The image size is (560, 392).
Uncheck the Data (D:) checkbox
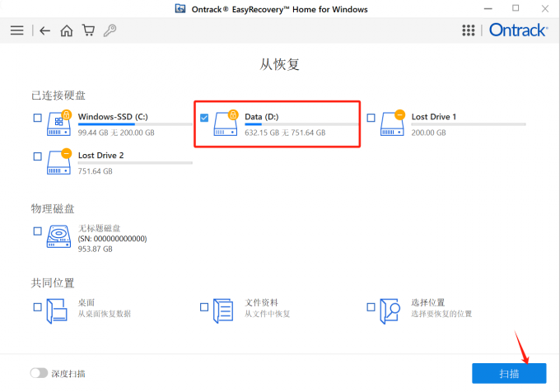click(204, 118)
